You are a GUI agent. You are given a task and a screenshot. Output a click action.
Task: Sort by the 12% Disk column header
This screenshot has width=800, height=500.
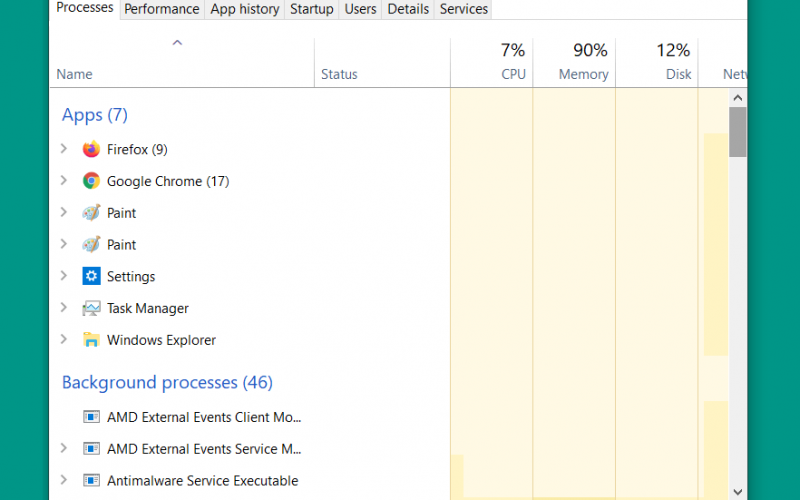[x=657, y=63]
